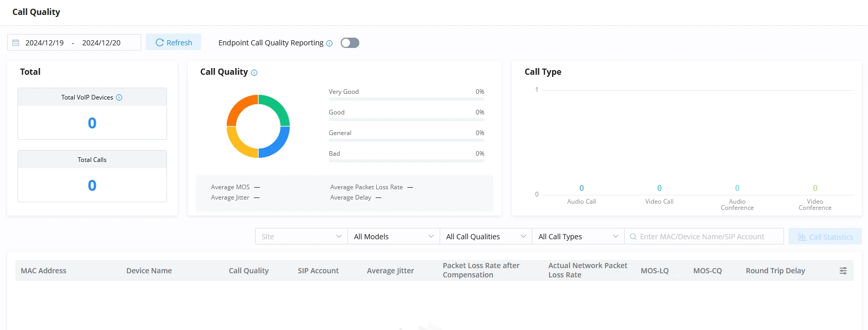
Task: Click the Average Delay label
Action: click(x=350, y=197)
